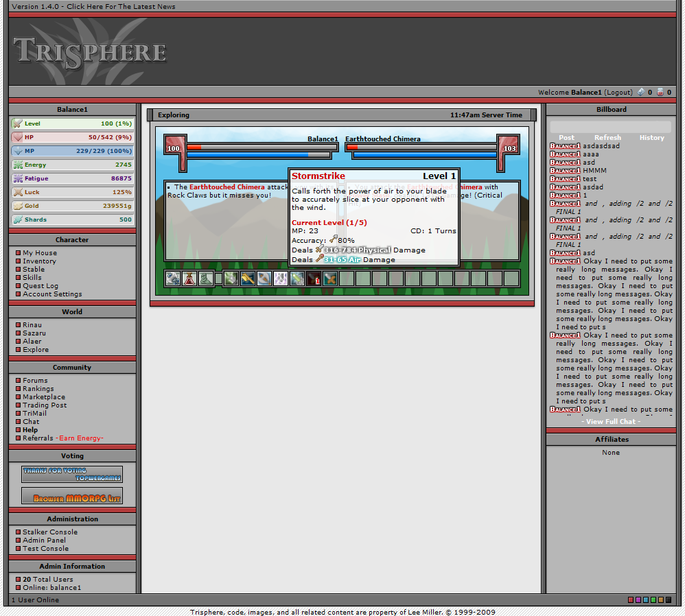Screen dimensions: 685x616
Task: Choose the orange theme color swatch
Action: click(x=660, y=600)
